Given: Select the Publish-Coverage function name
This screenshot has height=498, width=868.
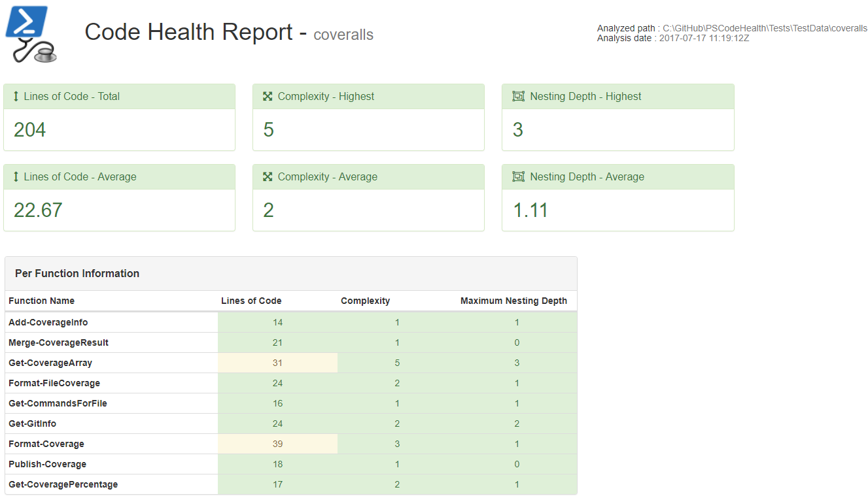Looking at the screenshot, I should coord(47,464).
